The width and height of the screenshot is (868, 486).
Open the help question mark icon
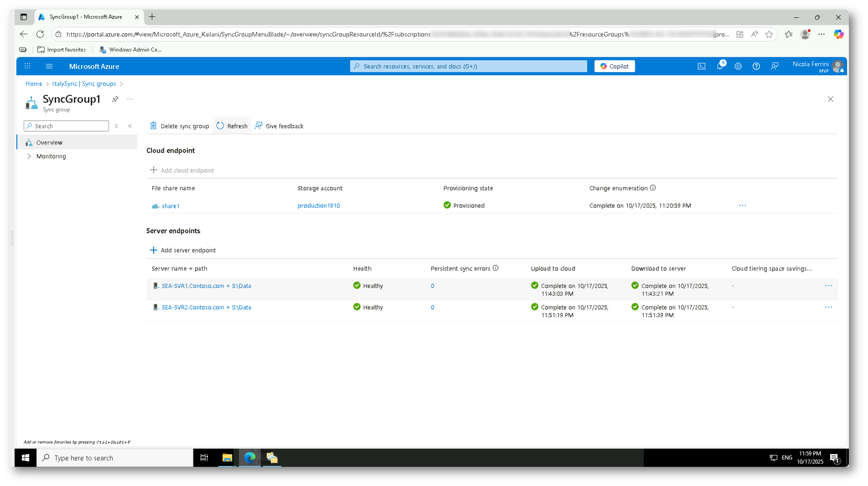[x=756, y=66]
